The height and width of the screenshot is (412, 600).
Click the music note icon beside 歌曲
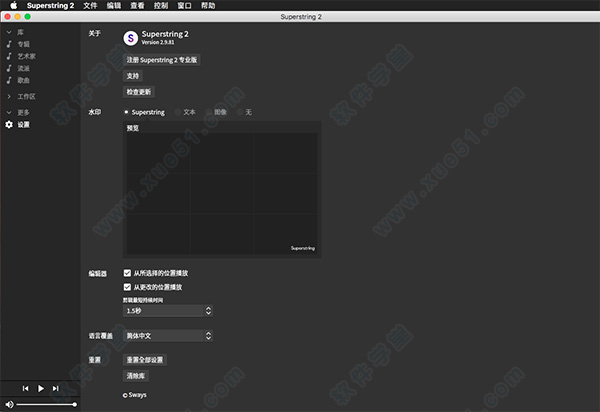click(x=9, y=80)
